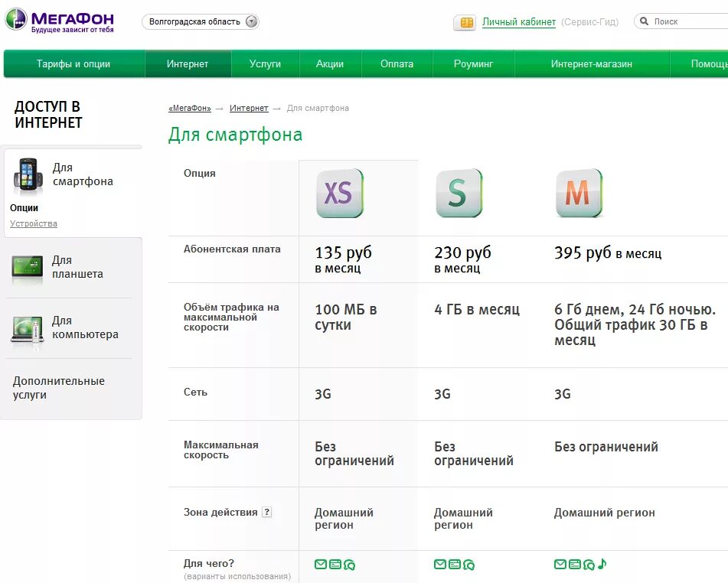The height and width of the screenshot is (583, 728).
Task: Click the news page icon in S column
Action: (x=455, y=565)
